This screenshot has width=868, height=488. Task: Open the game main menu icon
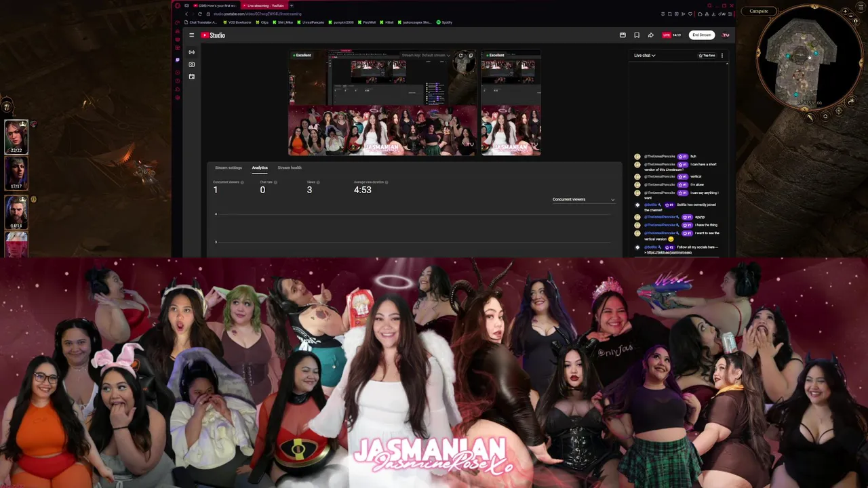pos(861,7)
